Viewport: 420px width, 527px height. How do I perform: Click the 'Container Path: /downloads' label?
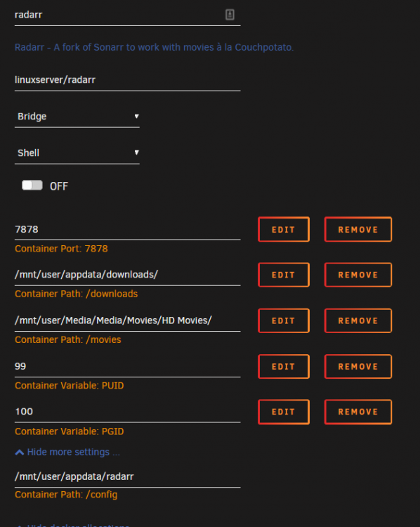[x=77, y=294]
